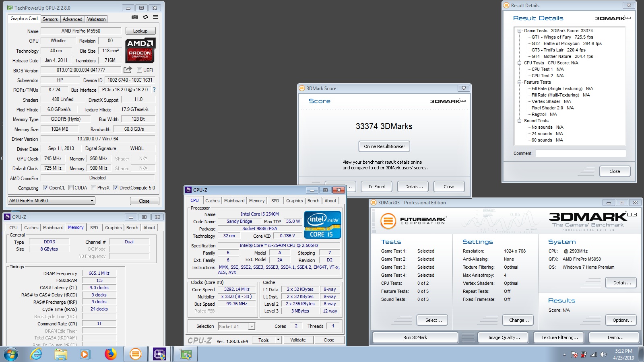Viewport: 644px width, 362px height.
Task: Open Windows Start menu
Action: (11, 354)
